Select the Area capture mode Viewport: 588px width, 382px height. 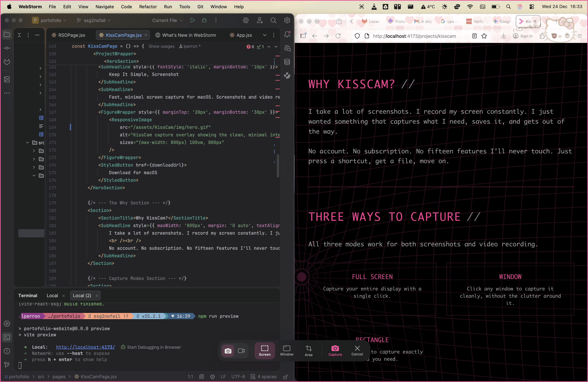click(x=309, y=350)
